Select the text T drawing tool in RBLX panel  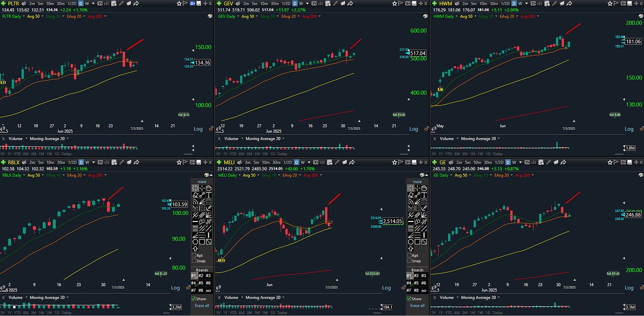[x=209, y=195]
